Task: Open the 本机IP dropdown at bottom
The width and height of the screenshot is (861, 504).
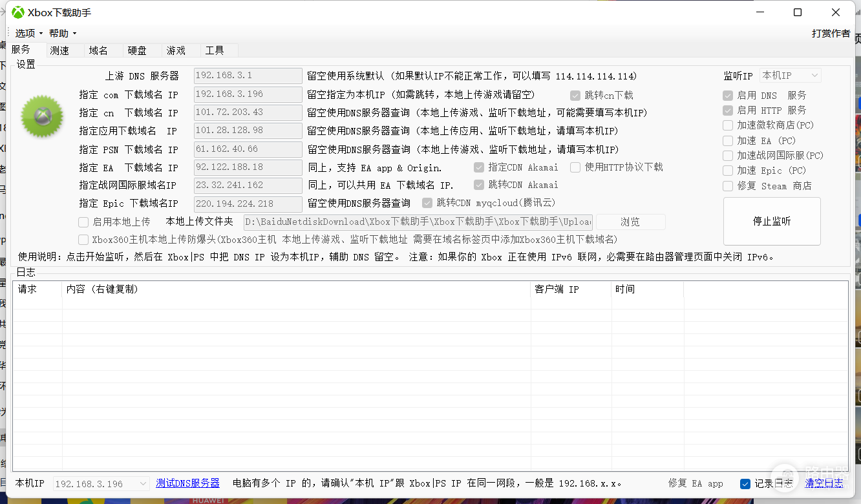Action: tap(101, 483)
